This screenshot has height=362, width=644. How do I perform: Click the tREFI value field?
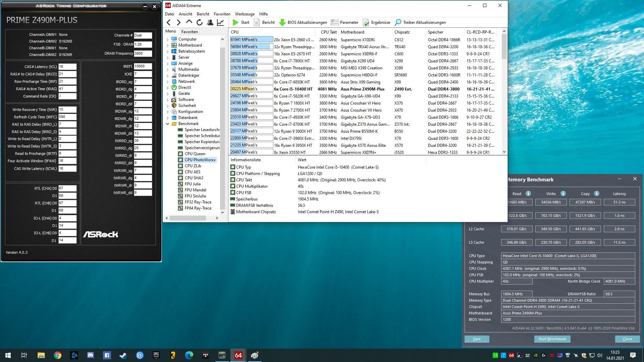pyautogui.click(x=143, y=66)
